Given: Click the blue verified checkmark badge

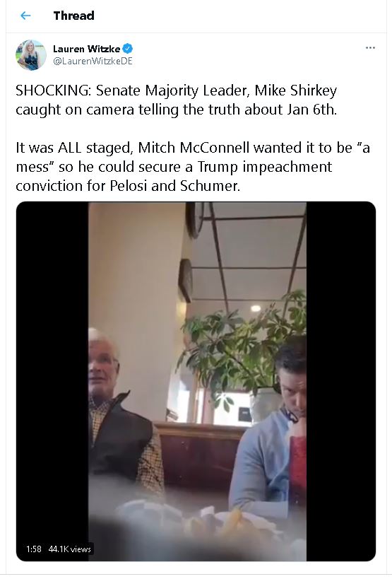Looking at the screenshot, I should point(128,49).
